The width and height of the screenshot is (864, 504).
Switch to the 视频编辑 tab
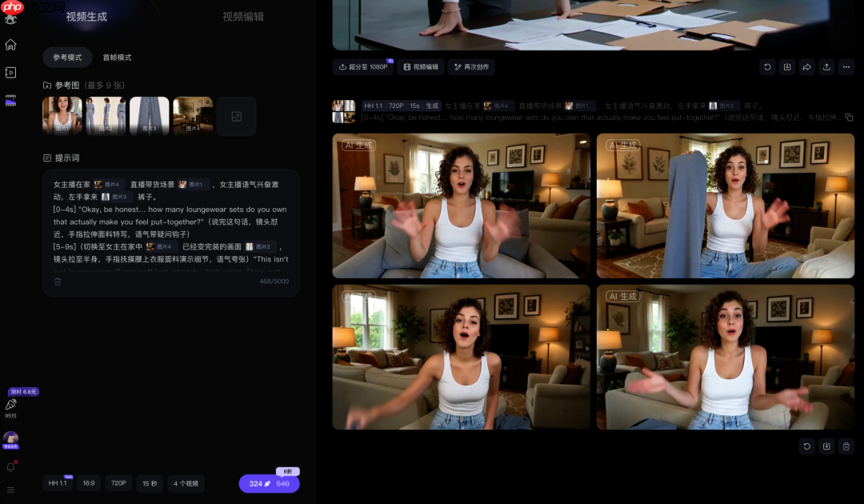click(243, 17)
